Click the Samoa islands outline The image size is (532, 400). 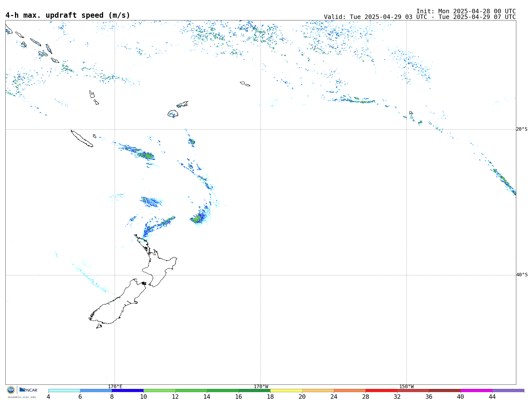coord(245,84)
